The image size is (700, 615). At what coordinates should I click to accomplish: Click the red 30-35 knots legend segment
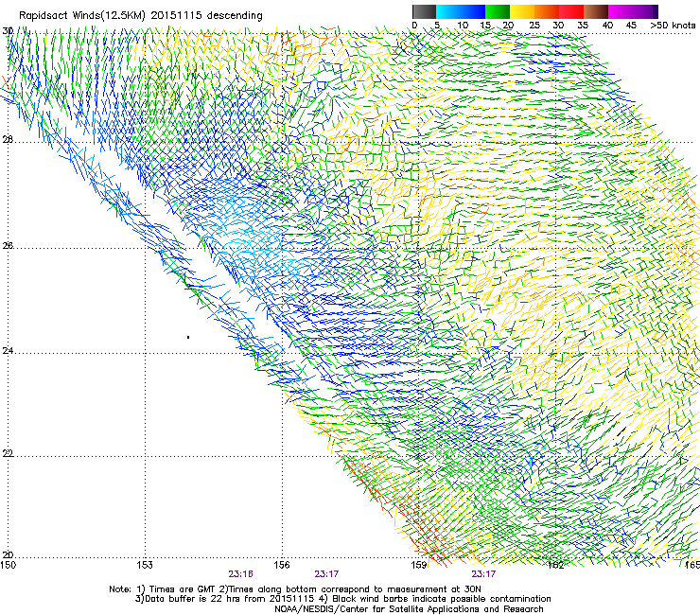point(571,11)
